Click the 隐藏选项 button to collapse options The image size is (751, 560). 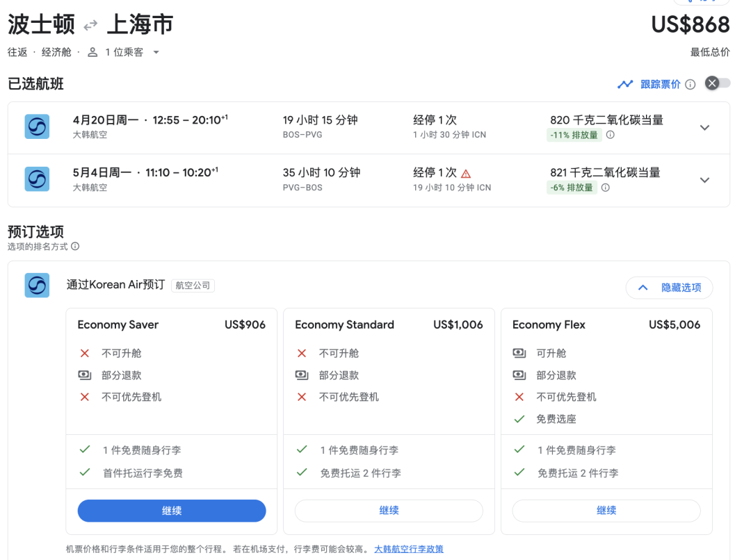click(x=669, y=288)
